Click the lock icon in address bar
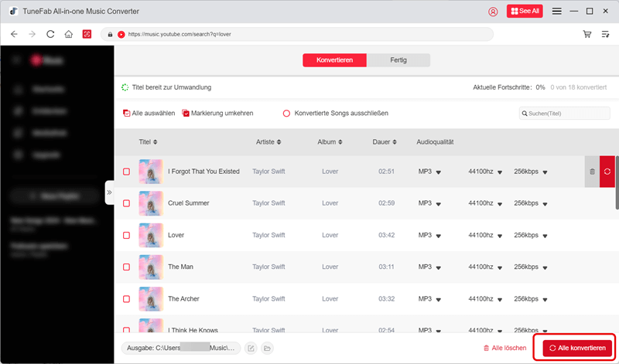 pyautogui.click(x=110, y=34)
